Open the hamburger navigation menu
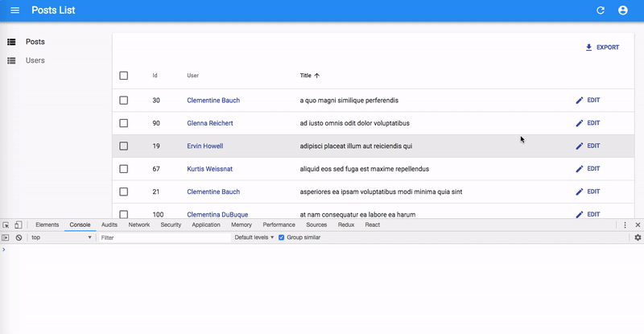644x334 pixels. tap(14, 10)
